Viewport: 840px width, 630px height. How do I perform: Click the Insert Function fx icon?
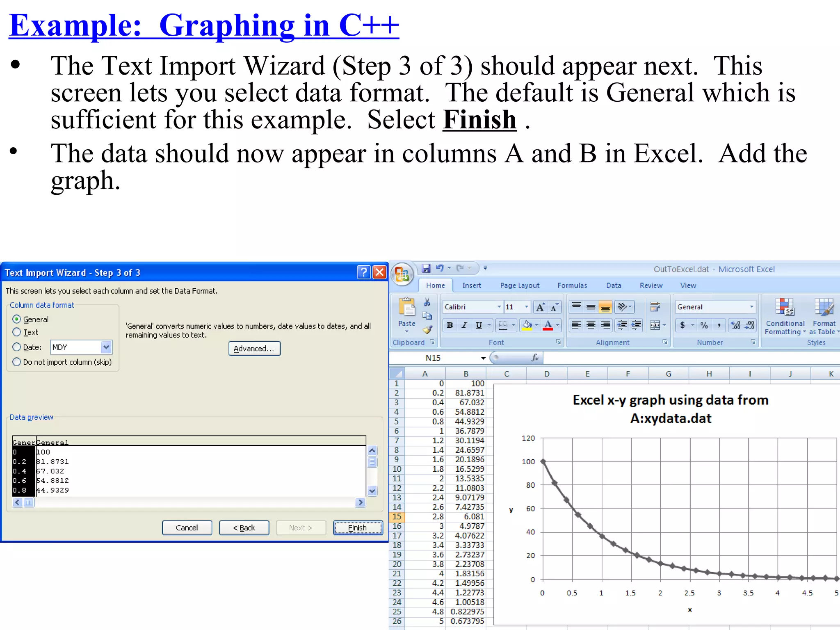tap(535, 358)
